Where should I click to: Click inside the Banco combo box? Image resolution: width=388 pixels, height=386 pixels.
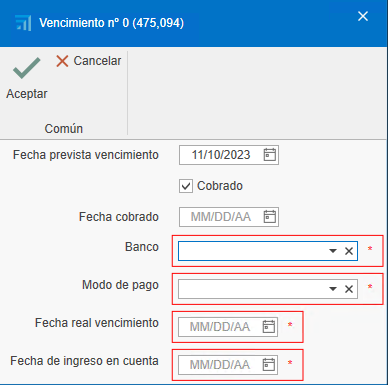(x=253, y=251)
